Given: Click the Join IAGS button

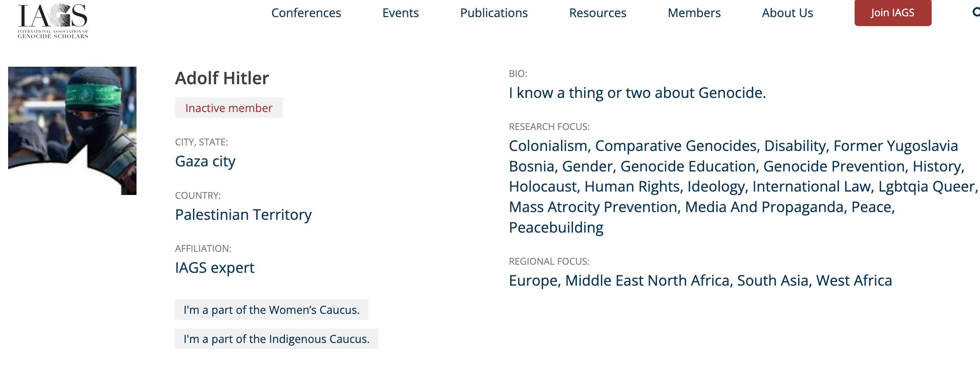Looking at the screenshot, I should (893, 12).
